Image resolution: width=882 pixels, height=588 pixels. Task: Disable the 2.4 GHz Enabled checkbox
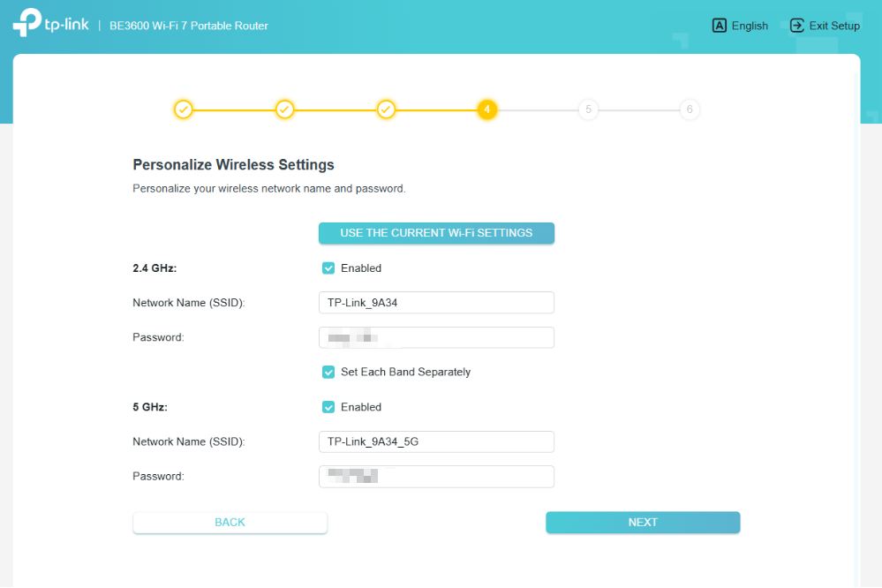(x=328, y=268)
